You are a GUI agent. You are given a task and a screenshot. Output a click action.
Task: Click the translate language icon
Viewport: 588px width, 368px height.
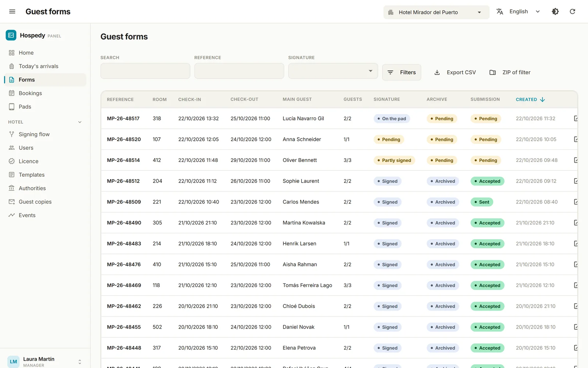500,11
